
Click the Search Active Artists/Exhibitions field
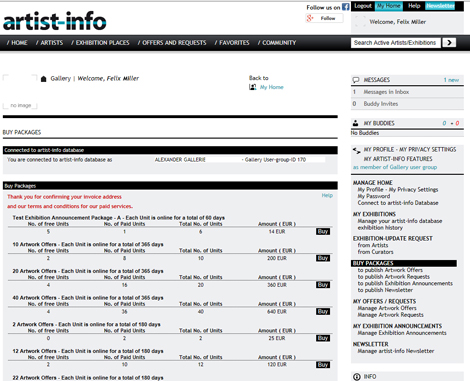click(x=396, y=43)
